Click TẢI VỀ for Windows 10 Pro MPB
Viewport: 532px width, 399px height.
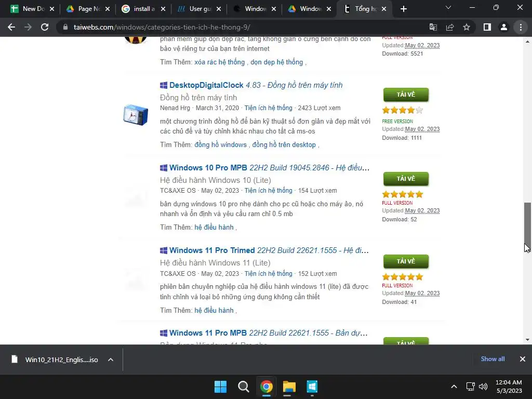(x=406, y=179)
